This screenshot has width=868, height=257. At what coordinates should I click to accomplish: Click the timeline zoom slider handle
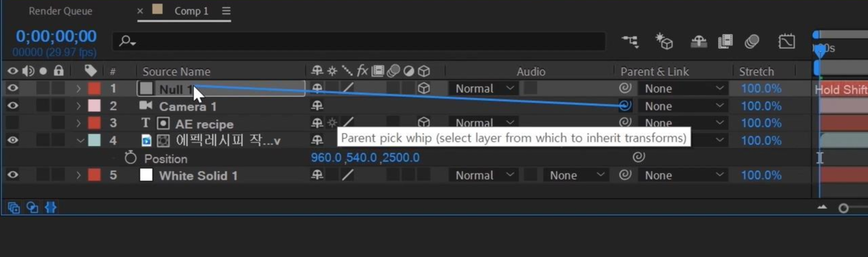(844, 208)
